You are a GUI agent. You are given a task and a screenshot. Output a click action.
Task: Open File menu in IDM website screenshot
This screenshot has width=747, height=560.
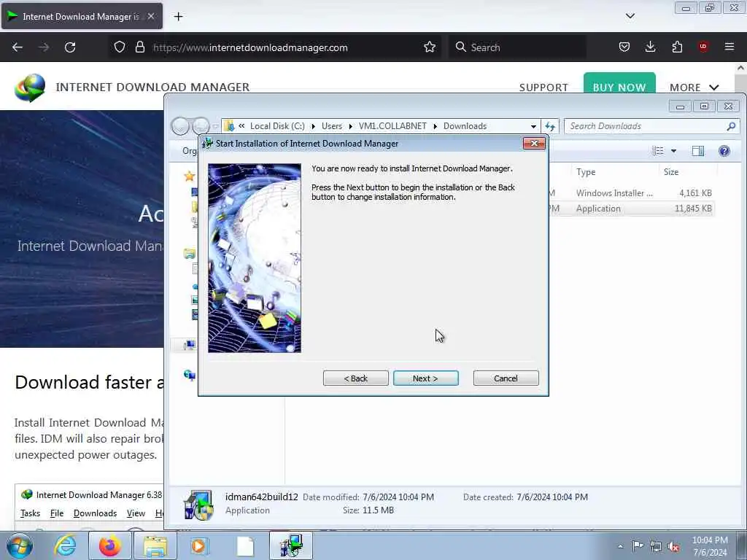57,513
